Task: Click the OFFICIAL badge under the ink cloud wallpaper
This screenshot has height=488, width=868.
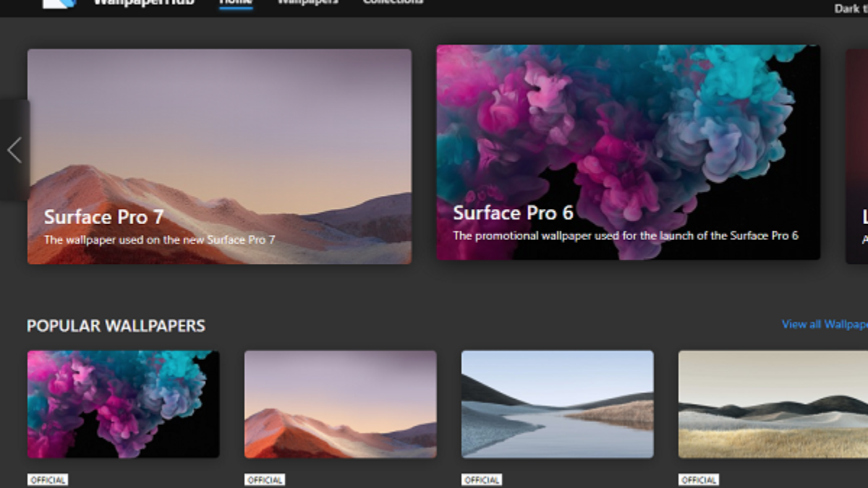Action: [48, 480]
